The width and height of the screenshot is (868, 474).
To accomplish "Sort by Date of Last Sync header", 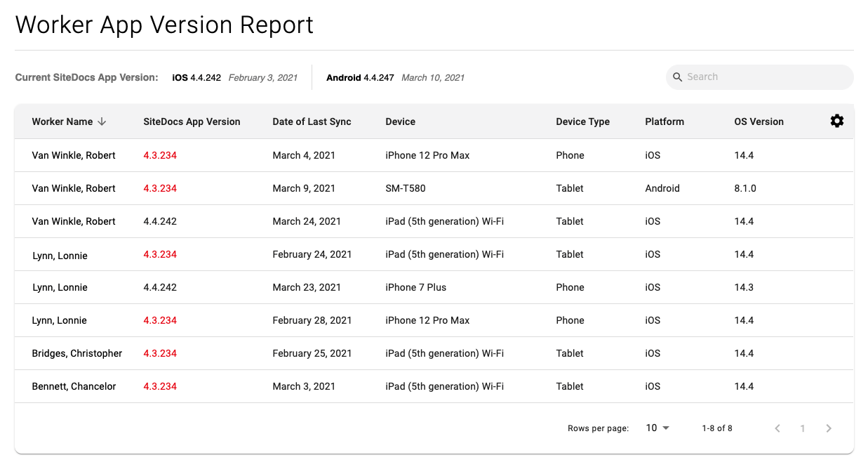I will pyautogui.click(x=312, y=121).
